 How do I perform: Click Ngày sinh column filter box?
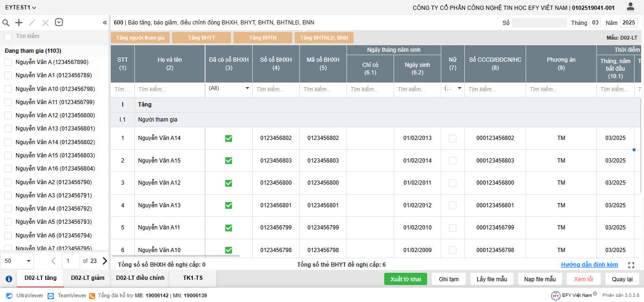(417, 90)
